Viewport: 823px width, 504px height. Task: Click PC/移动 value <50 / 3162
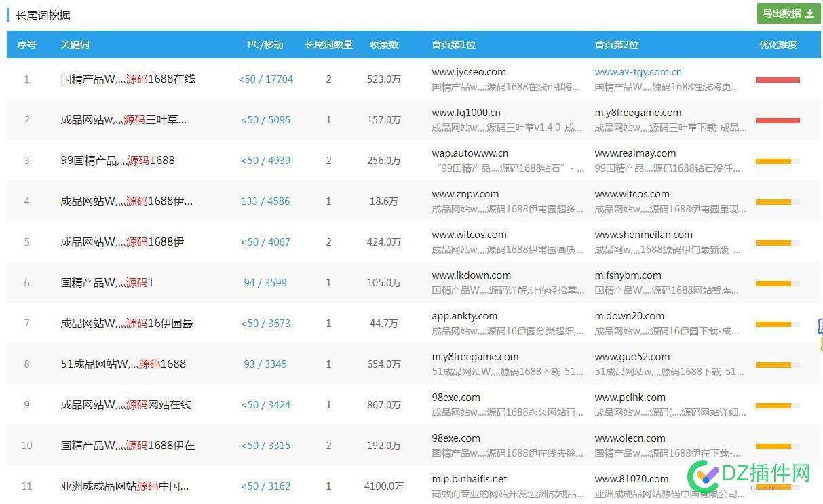[x=266, y=486]
